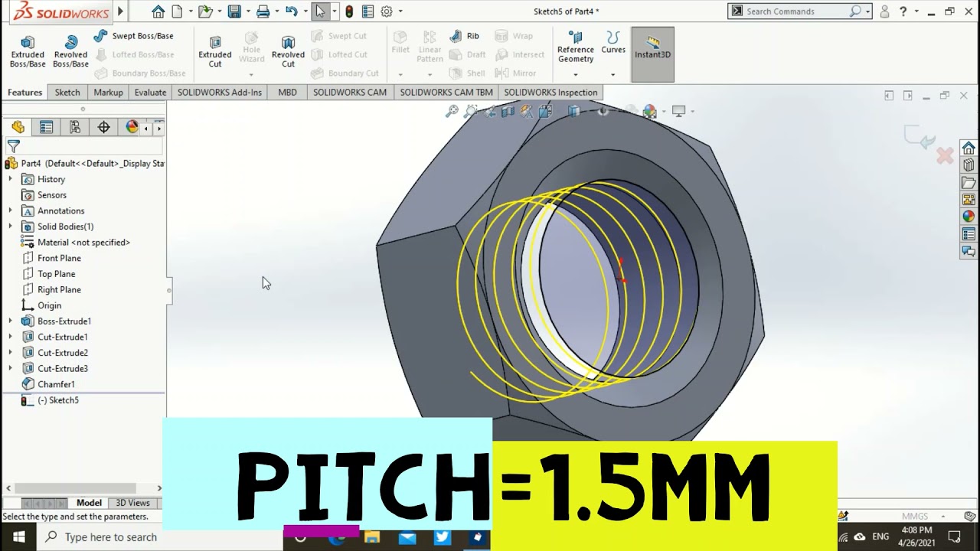The height and width of the screenshot is (551, 980).
Task: Open File Explorer task pane tab
Action: (969, 183)
